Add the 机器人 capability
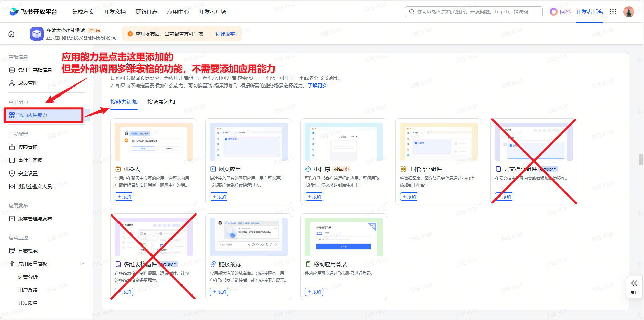The image size is (644, 320). [124, 197]
